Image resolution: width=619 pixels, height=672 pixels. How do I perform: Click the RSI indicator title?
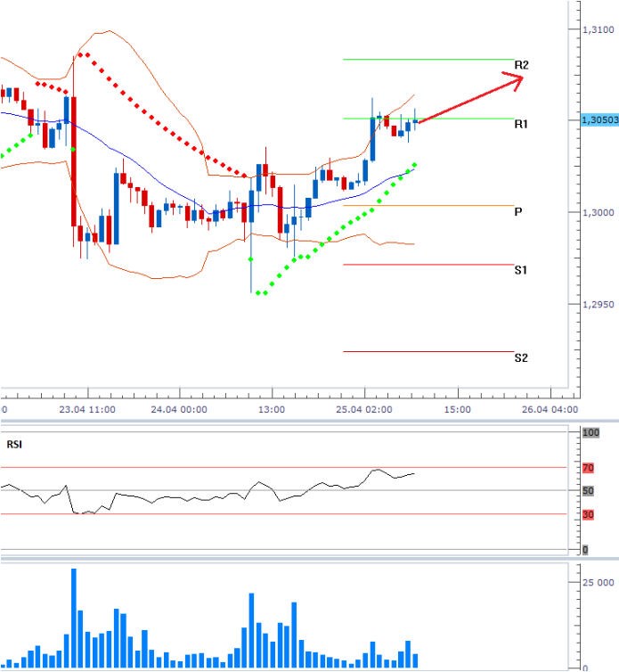(x=14, y=445)
